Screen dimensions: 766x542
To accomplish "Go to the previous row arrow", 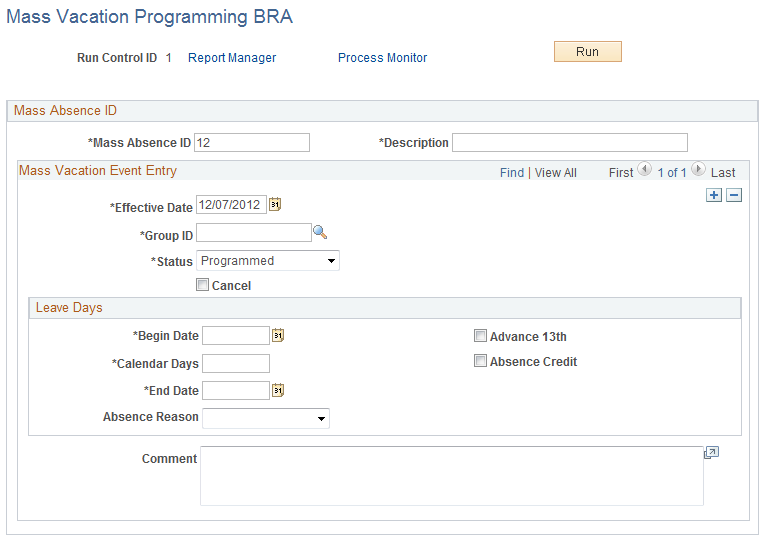I will [645, 170].
